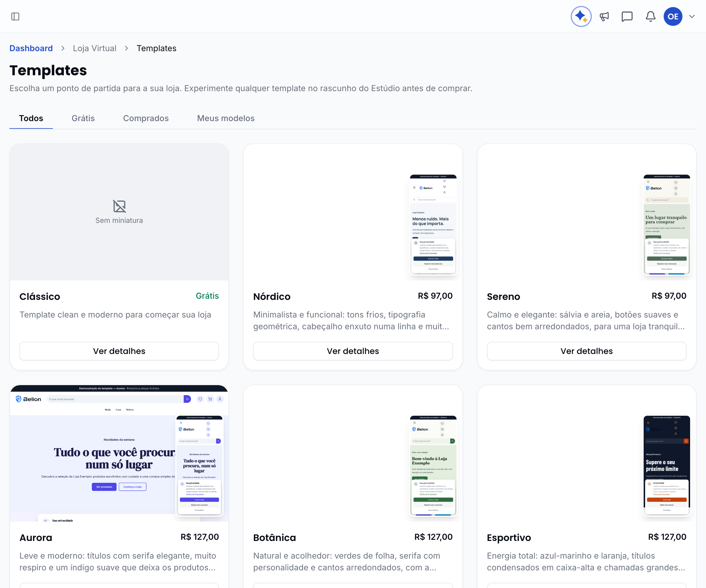
Task: Select the Todos tab
Action: click(31, 118)
